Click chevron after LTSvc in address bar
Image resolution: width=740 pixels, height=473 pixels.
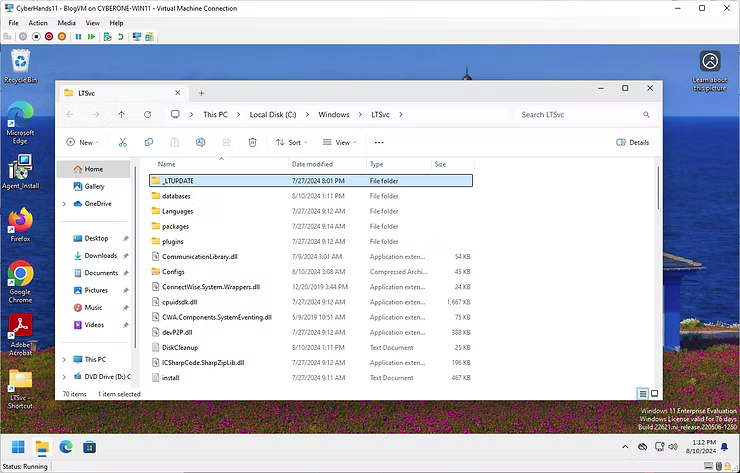click(401, 115)
